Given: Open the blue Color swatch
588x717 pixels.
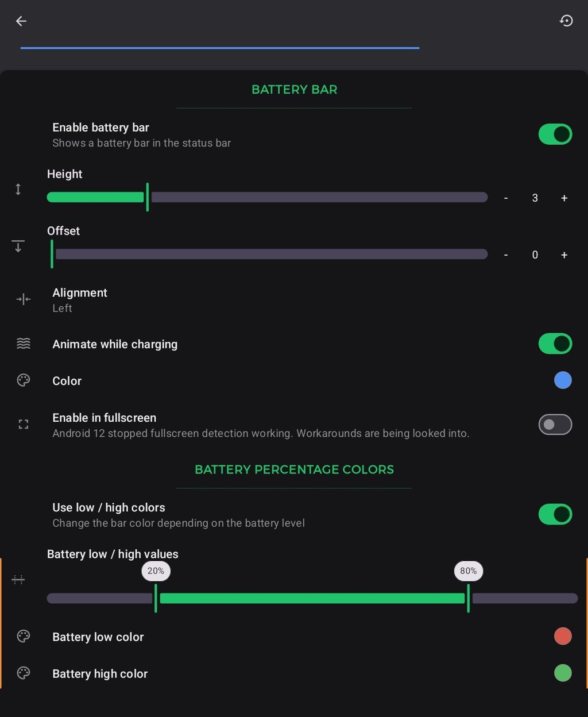Looking at the screenshot, I should pyautogui.click(x=563, y=380).
